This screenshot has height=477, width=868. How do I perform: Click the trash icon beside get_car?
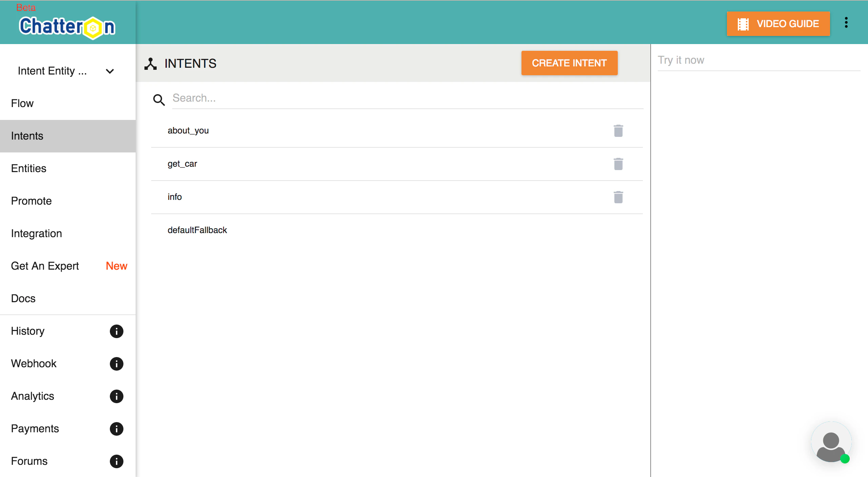[618, 164]
